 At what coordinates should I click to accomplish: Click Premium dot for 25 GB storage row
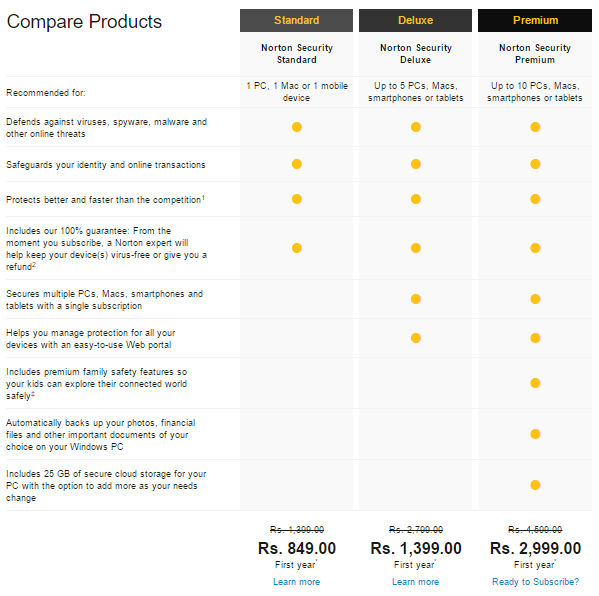(x=535, y=485)
